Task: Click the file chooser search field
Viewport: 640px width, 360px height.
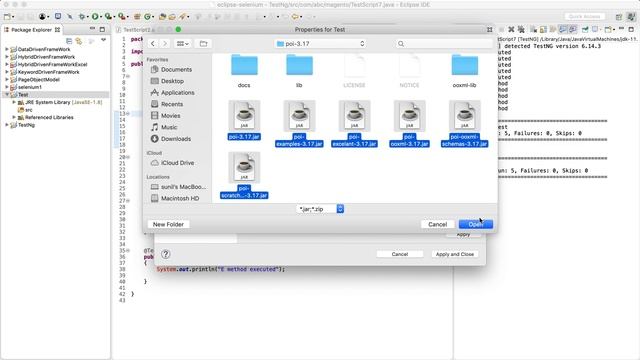Action: pyautogui.click(x=444, y=44)
